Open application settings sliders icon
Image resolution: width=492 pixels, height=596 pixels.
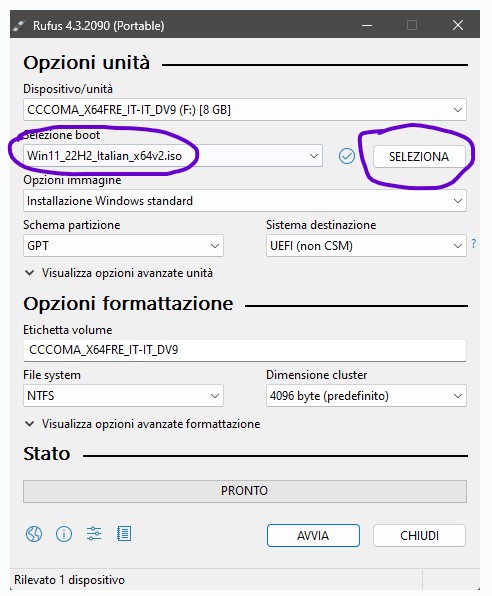pyautogui.click(x=94, y=534)
